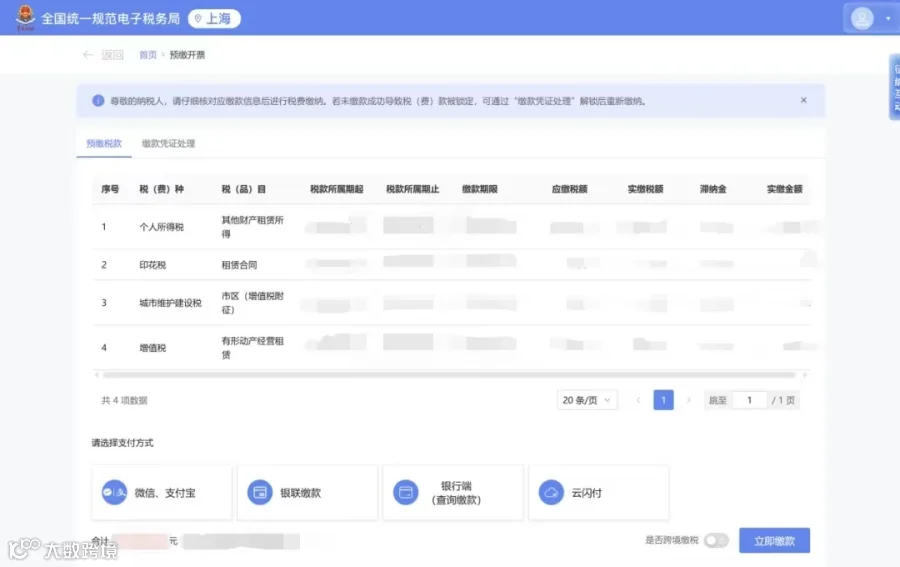Select the 个人所得税 row cell
Image resolution: width=900 pixels, height=567 pixels.
click(x=161, y=227)
